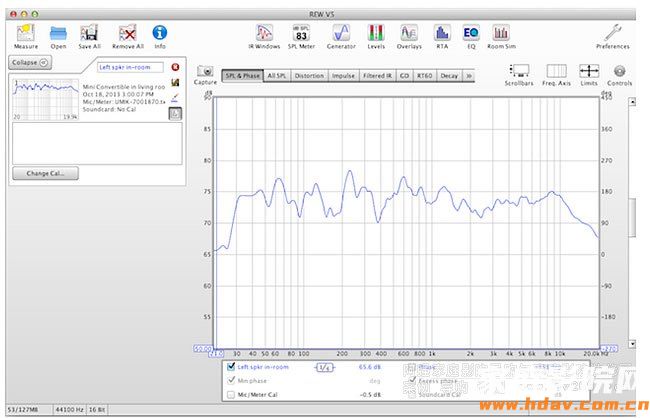650x418 pixels.
Task: Click Change Cal... button
Action: [x=45, y=173]
